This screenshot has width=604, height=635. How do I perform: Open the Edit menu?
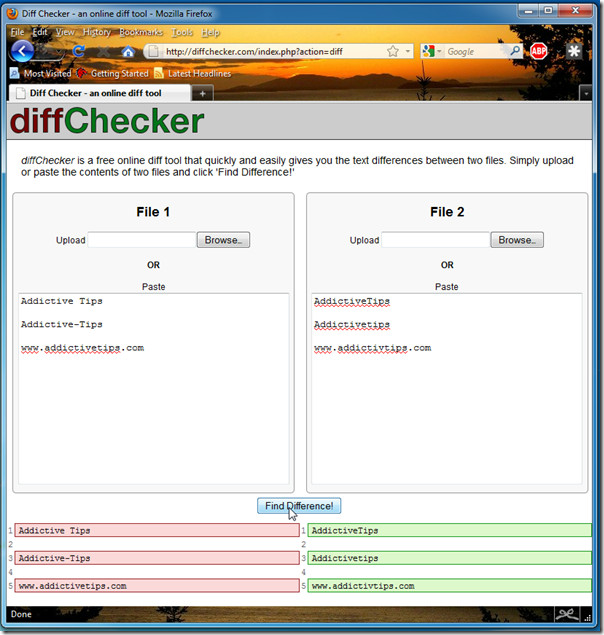click(40, 32)
